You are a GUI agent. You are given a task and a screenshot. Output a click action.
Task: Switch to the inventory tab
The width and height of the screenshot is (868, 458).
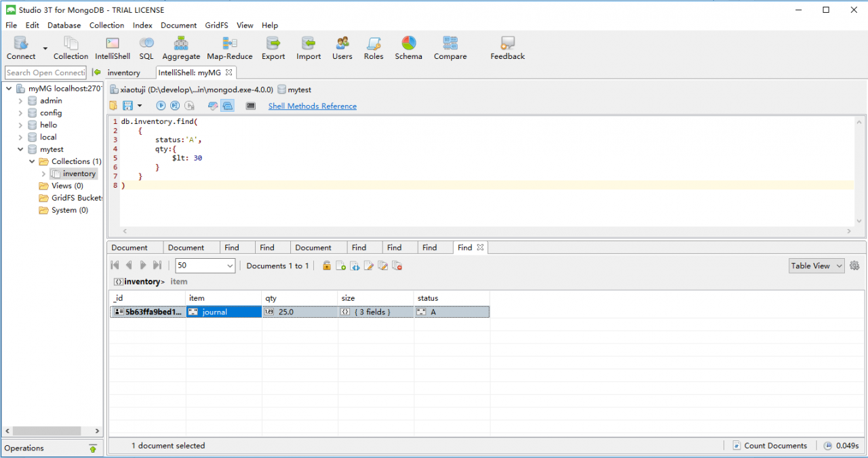pyautogui.click(x=123, y=72)
